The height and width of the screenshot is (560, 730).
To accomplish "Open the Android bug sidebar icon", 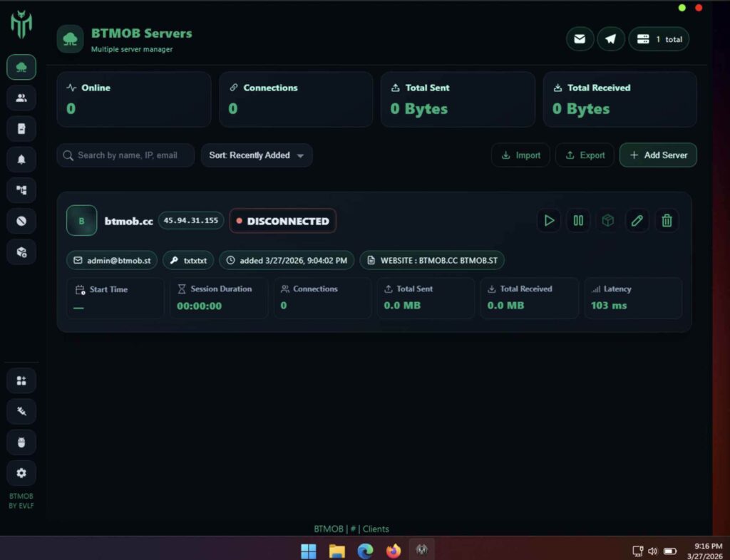I will point(21,442).
